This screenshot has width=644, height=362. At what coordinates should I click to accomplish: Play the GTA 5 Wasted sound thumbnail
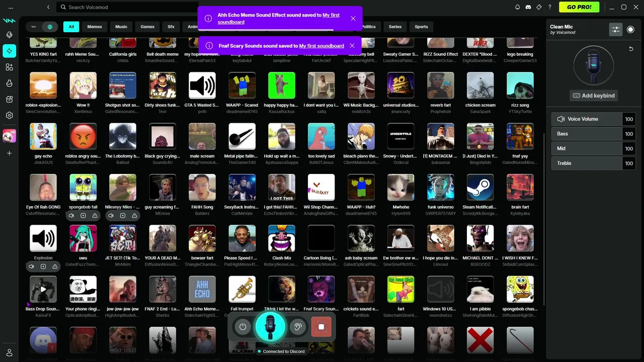tap(202, 85)
